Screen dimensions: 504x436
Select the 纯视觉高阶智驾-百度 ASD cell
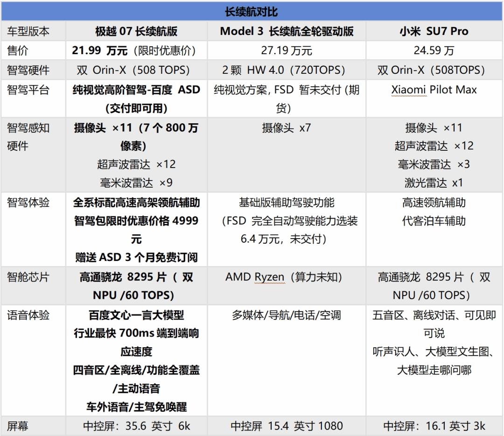(136, 98)
